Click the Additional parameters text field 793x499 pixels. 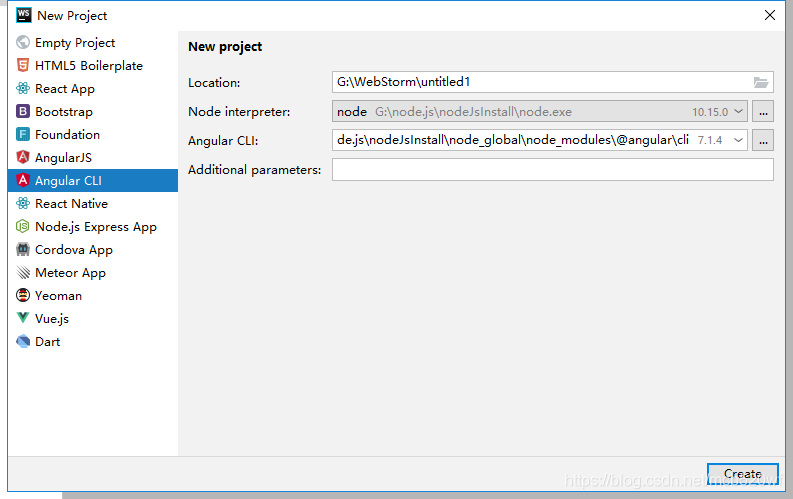click(x=553, y=169)
